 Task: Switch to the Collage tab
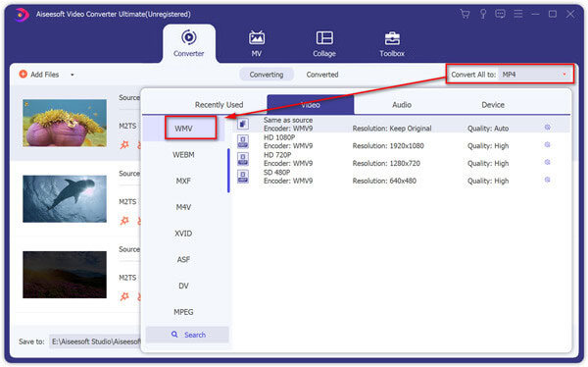(324, 43)
